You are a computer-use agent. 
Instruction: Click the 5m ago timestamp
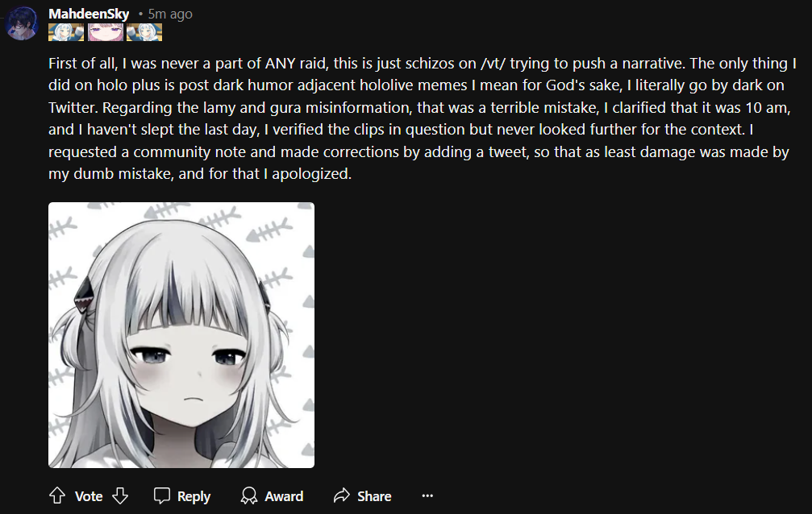[170, 14]
